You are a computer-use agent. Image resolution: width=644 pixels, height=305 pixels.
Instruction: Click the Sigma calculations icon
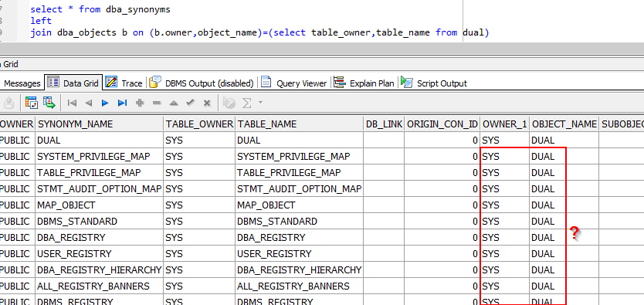point(246,103)
